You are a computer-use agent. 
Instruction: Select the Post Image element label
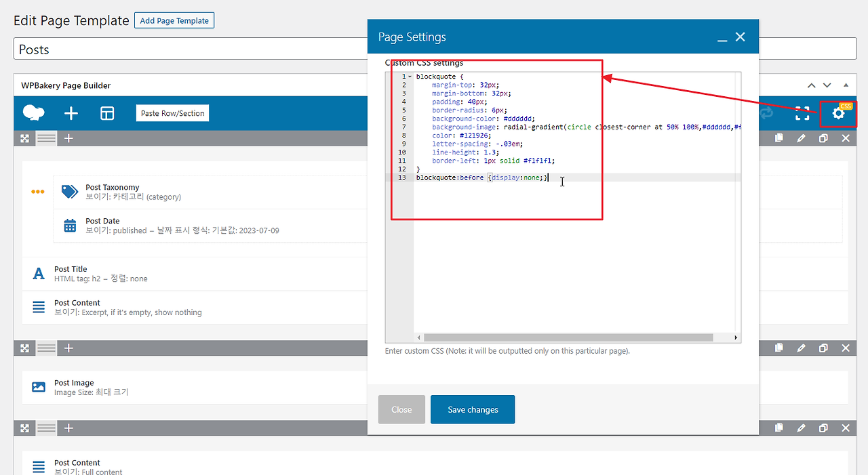pos(74,383)
